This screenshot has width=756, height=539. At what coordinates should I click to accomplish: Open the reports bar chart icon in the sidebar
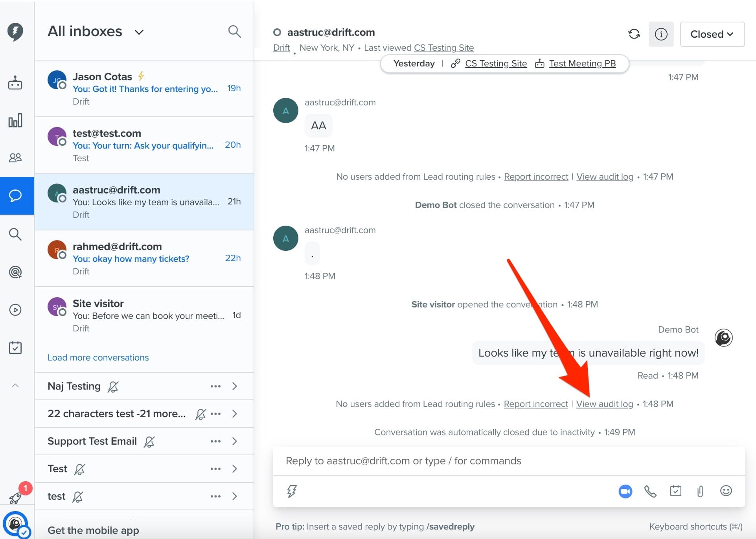click(x=15, y=121)
